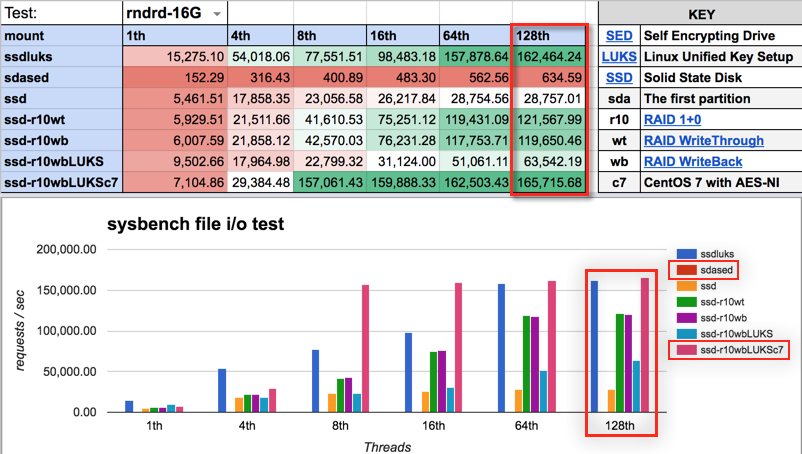Select the sysbench file i/o test chart title
This screenshot has height=454, width=802.
click(x=198, y=224)
